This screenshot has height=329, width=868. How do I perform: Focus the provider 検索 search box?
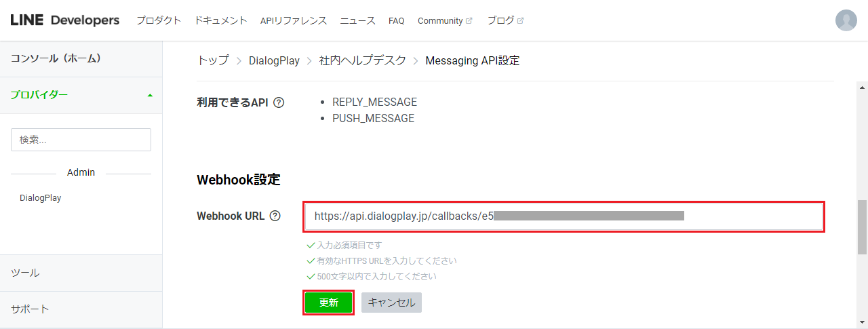[x=81, y=140]
